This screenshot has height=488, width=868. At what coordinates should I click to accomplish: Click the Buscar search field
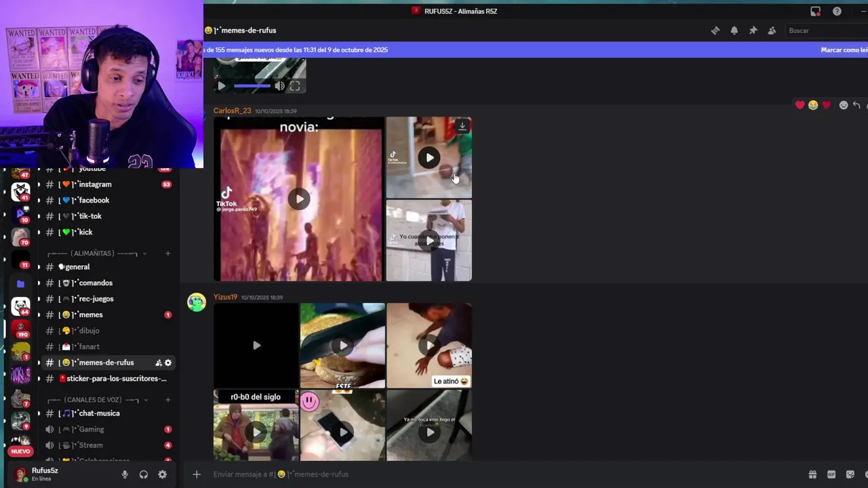[826, 30]
